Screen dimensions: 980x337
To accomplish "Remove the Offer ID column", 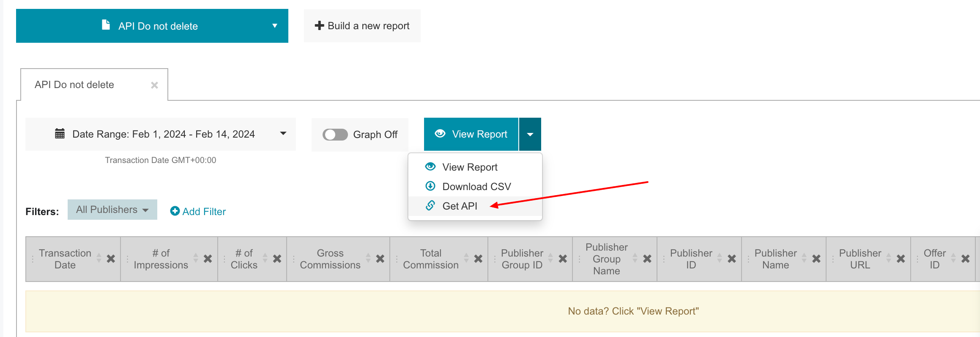I will (x=966, y=259).
